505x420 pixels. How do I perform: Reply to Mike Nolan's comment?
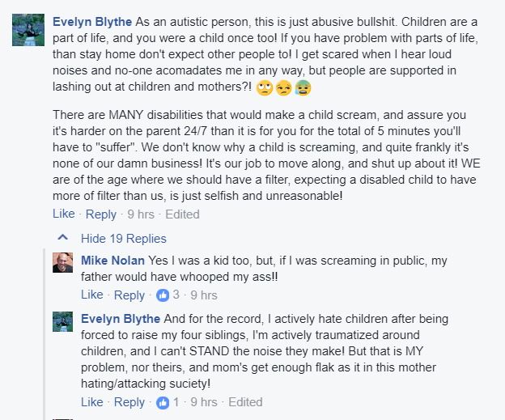pyautogui.click(x=129, y=295)
